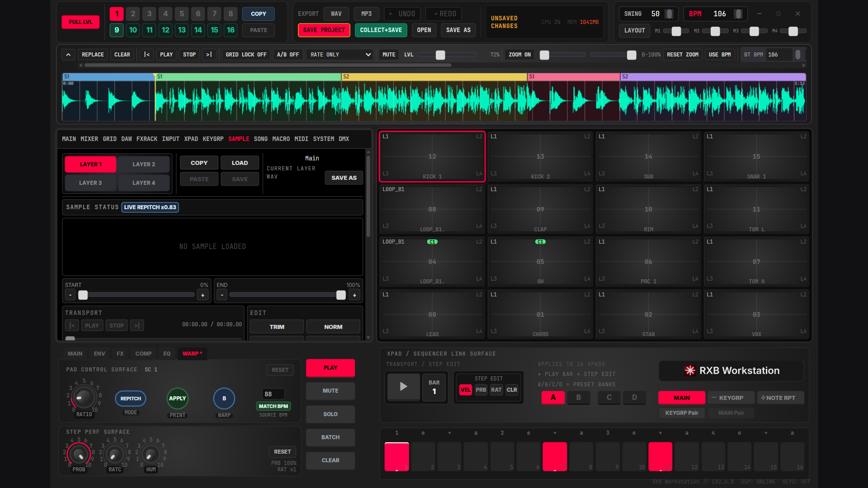The height and width of the screenshot is (488, 868).
Task: Open the SONG tab
Action: (261, 139)
